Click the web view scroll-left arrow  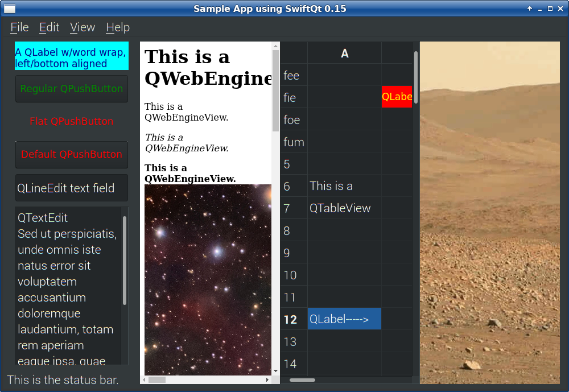click(144, 379)
